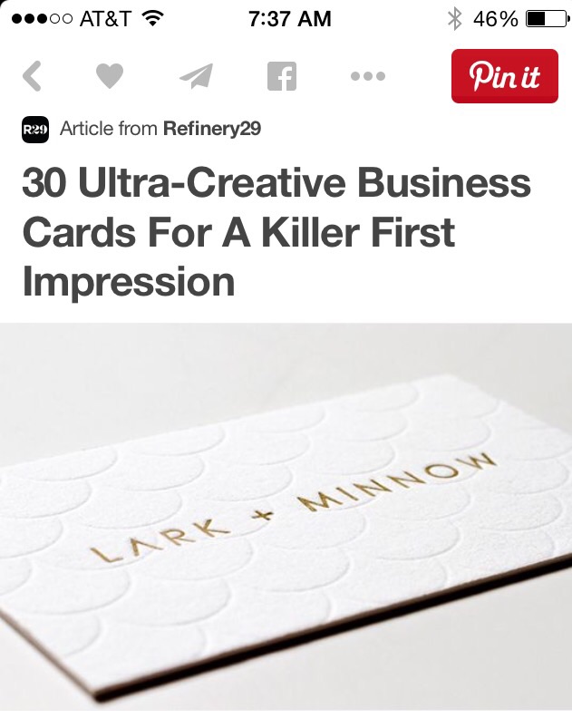Tap the 46% battery percentage
Screen dimensions: 572x728
(495, 19)
